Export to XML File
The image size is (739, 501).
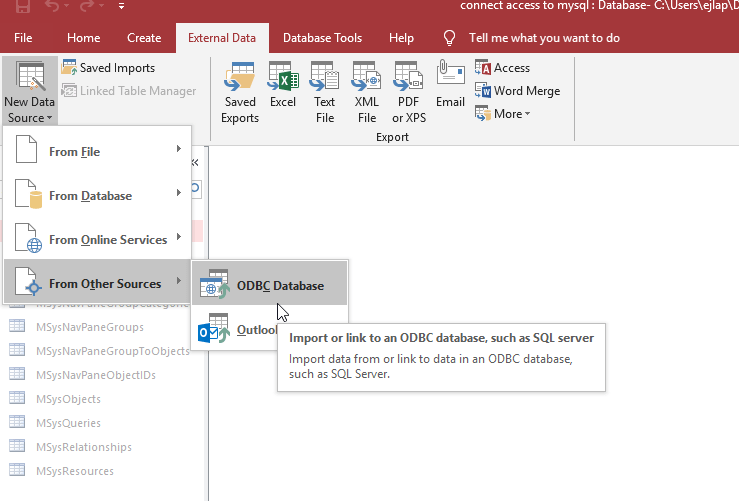[x=367, y=92]
